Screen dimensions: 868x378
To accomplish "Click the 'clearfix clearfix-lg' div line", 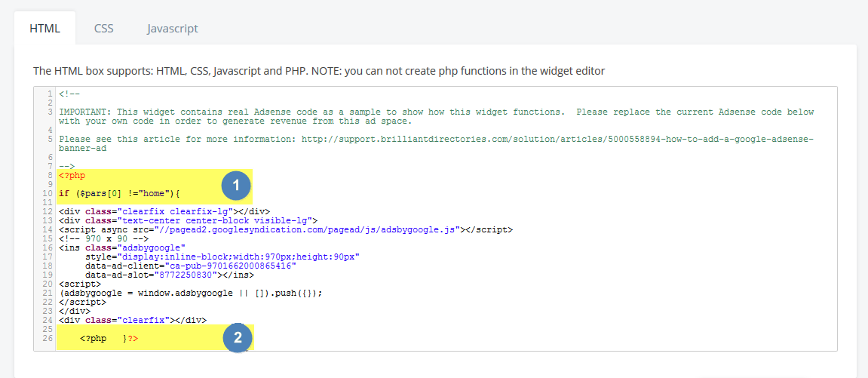I will pos(164,211).
